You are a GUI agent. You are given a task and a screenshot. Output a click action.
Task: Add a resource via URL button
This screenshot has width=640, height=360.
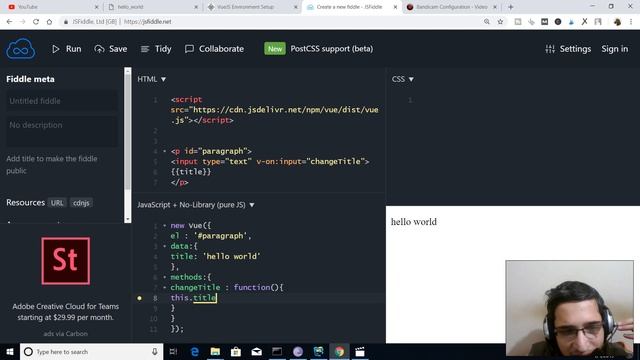click(57, 203)
